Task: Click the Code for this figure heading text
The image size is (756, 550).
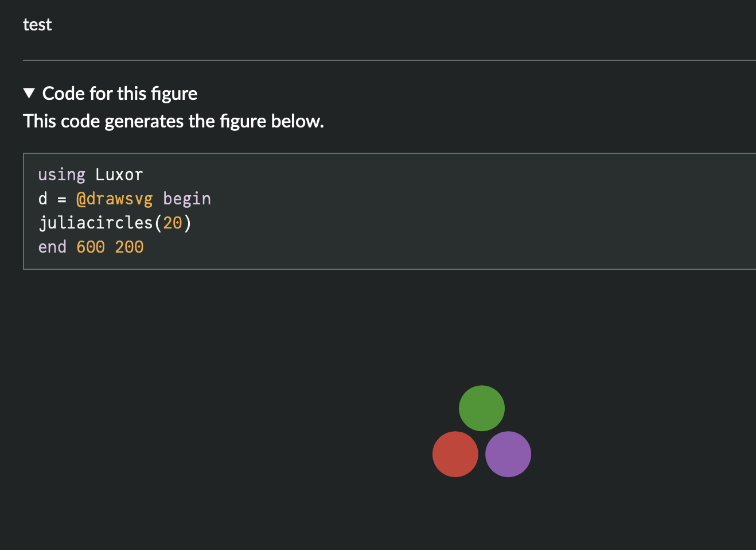Action: pyautogui.click(x=119, y=93)
